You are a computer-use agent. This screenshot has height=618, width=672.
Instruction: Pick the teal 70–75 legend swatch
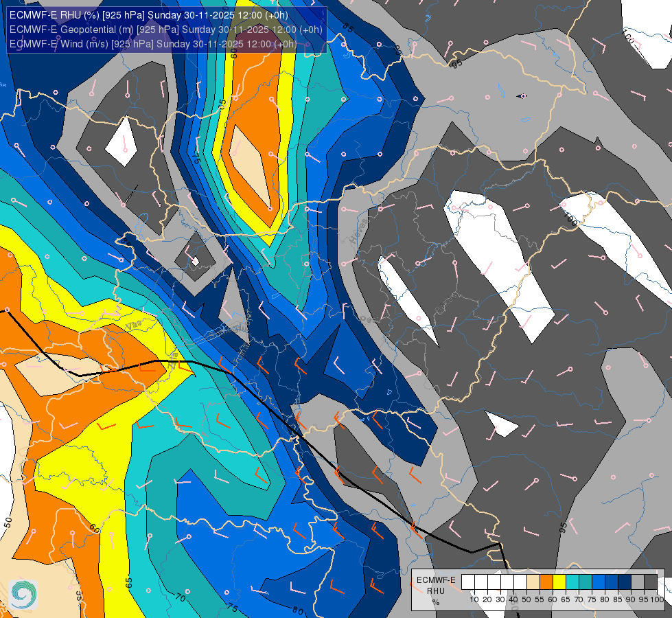tap(586, 582)
